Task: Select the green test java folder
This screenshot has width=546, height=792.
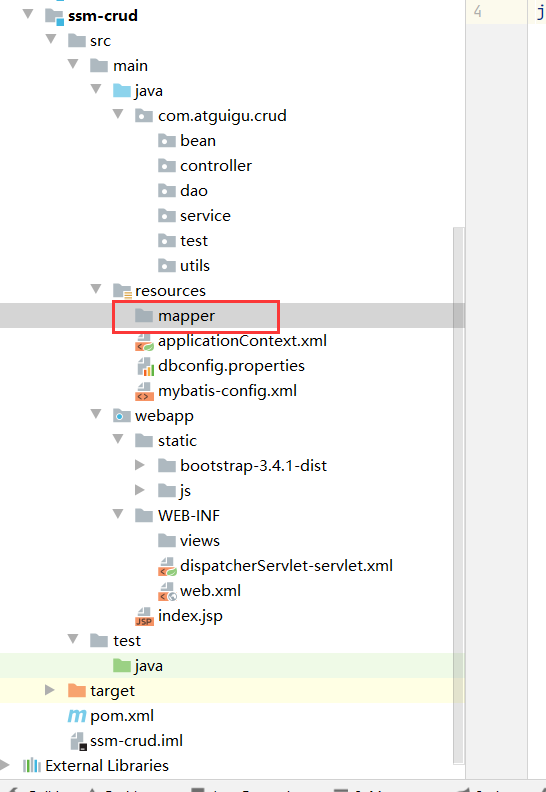Action: [137, 666]
